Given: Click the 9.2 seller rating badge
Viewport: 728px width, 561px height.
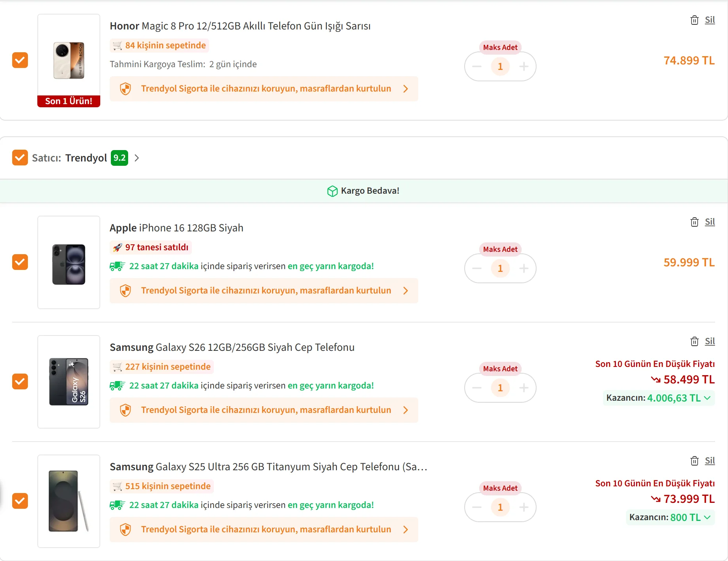Looking at the screenshot, I should click(119, 158).
